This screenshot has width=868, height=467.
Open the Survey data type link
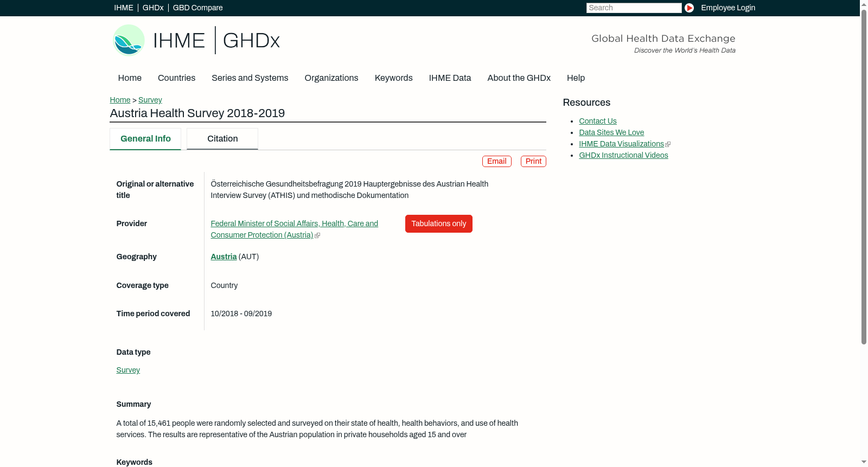click(x=128, y=370)
